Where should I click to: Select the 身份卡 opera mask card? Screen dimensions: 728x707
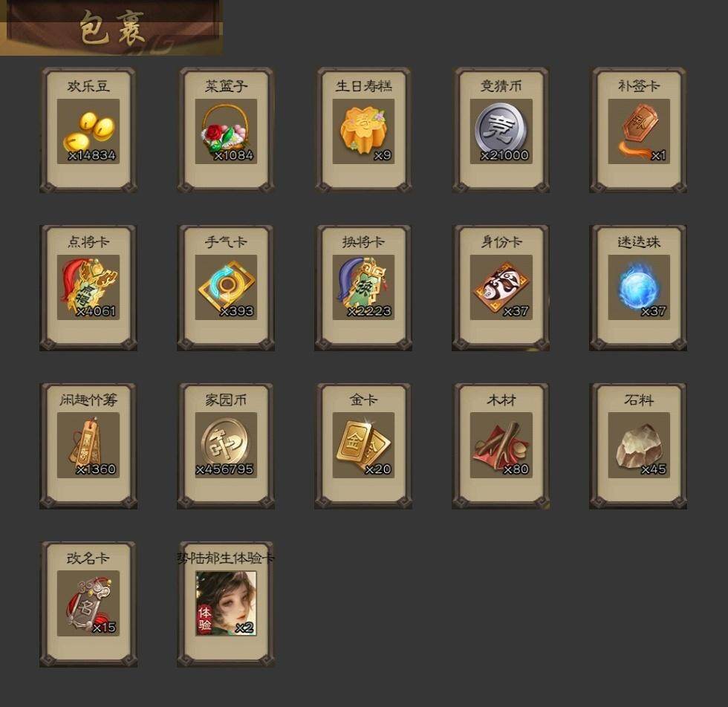(501, 288)
